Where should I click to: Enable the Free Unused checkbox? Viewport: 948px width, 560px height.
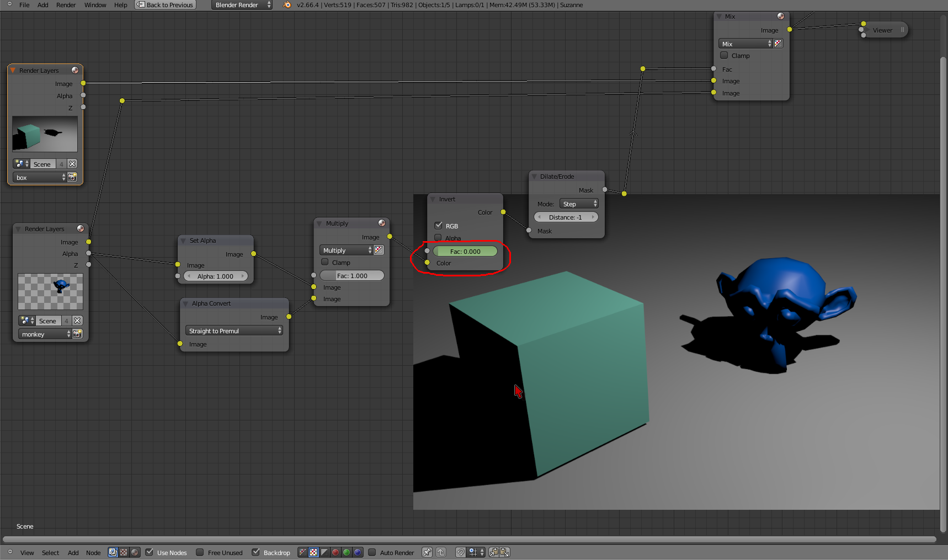pyautogui.click(x=200, y=552)
